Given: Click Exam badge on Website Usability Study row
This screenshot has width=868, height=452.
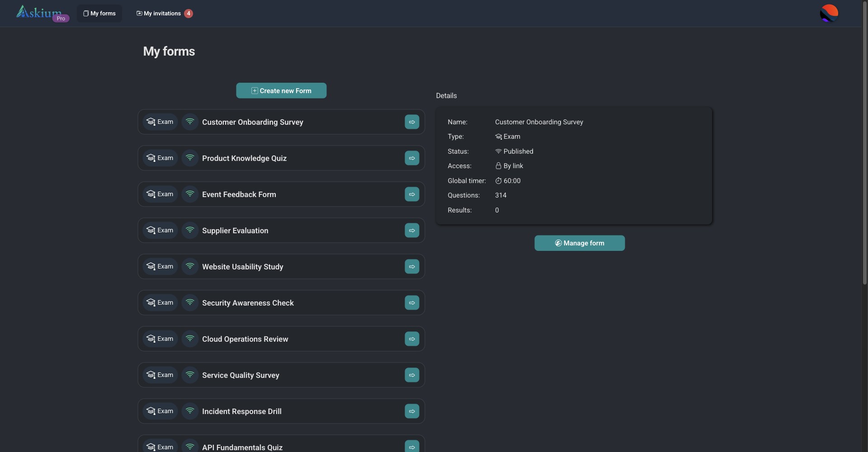Looking at the screenshot, I should 160,266.
